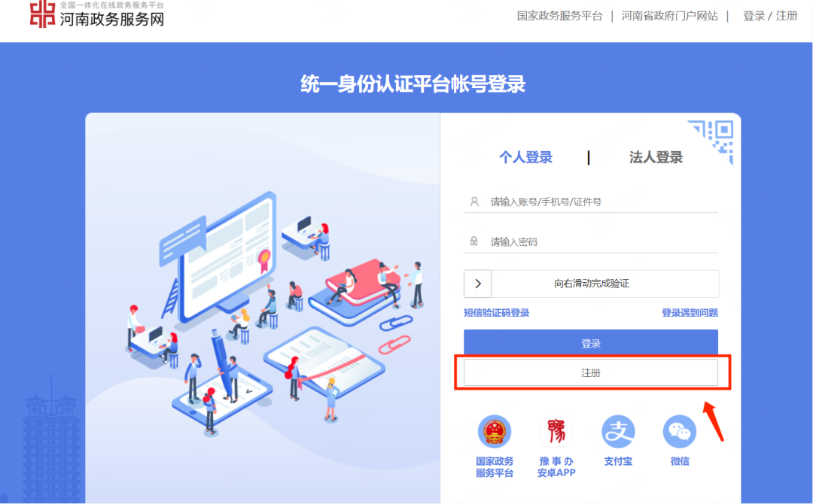Image resolution: width=813 pixels, height=504 pixels.
Task: Open 国家政务服务平台 header link
Action: 559,16
